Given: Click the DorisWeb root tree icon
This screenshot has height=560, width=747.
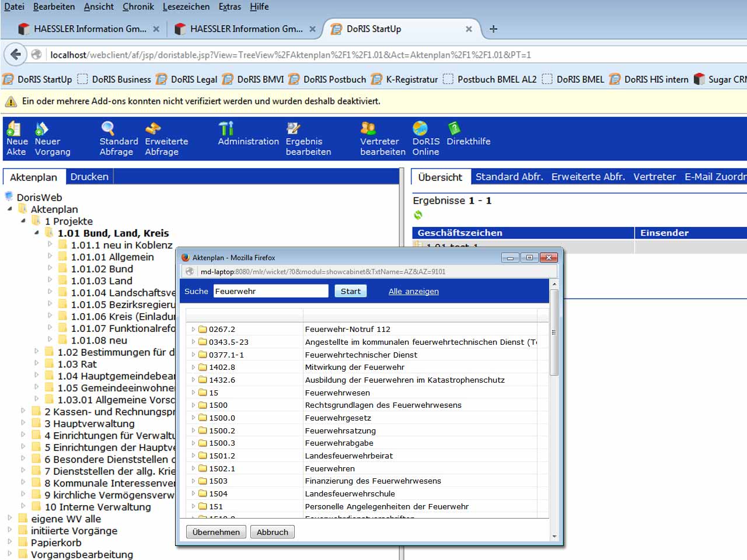Looking at the screenshot, I should tap(9, 197).
